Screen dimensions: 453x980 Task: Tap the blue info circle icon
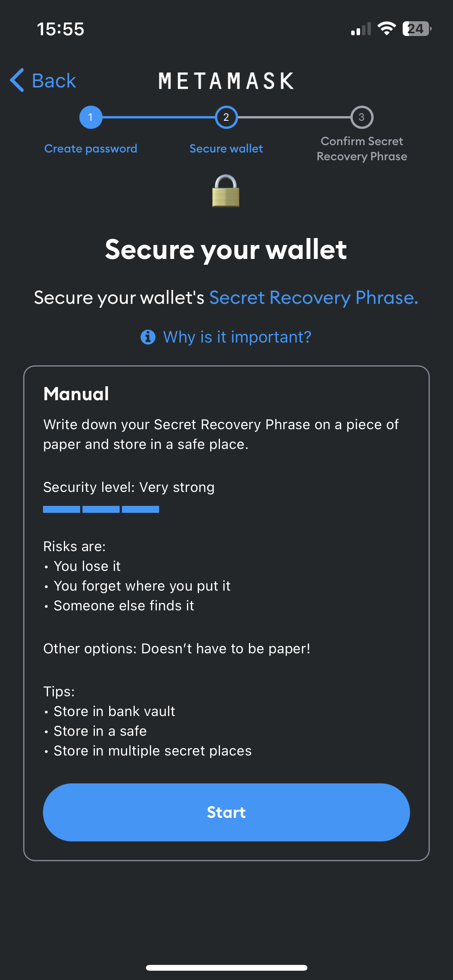coord(148,337)
